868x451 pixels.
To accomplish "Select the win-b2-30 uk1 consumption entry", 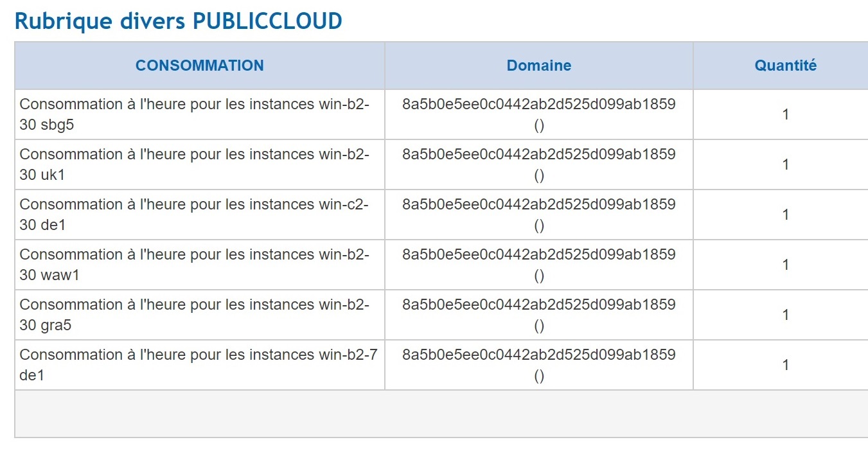I will [194, 164].
